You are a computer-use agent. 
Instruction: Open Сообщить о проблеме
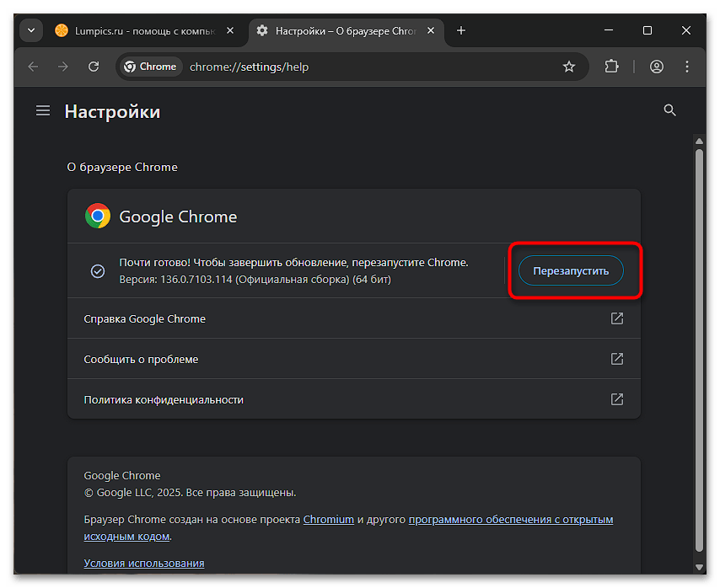[x=353, y=359]
